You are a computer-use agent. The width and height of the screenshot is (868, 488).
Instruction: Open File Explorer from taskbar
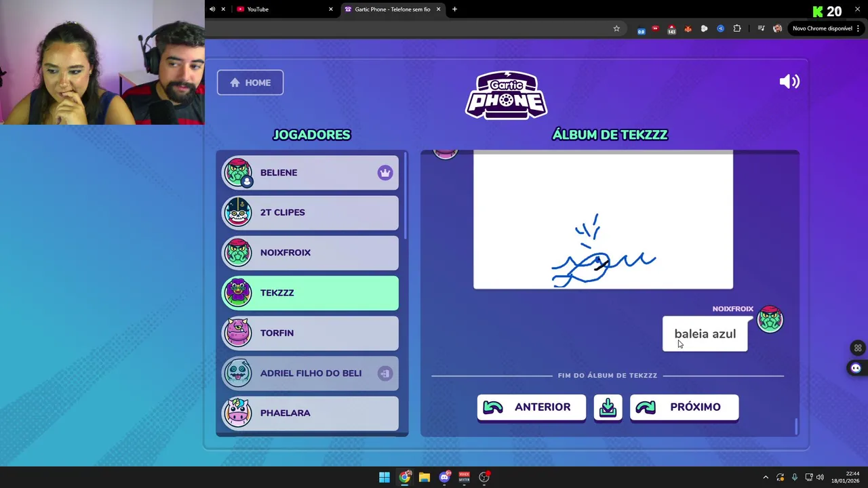tap(425, 477)
